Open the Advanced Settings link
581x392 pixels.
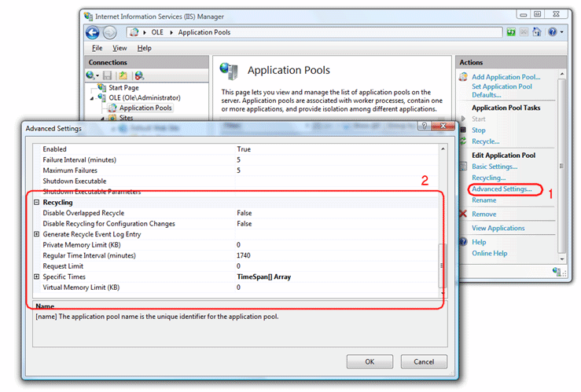[x=501, y=189]
